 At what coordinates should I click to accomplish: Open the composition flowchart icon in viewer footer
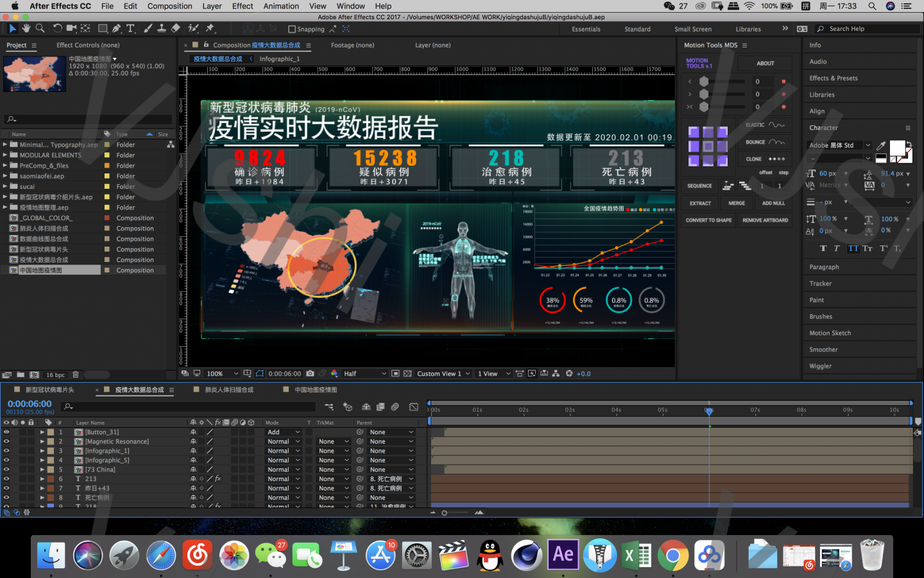[556, 373]
